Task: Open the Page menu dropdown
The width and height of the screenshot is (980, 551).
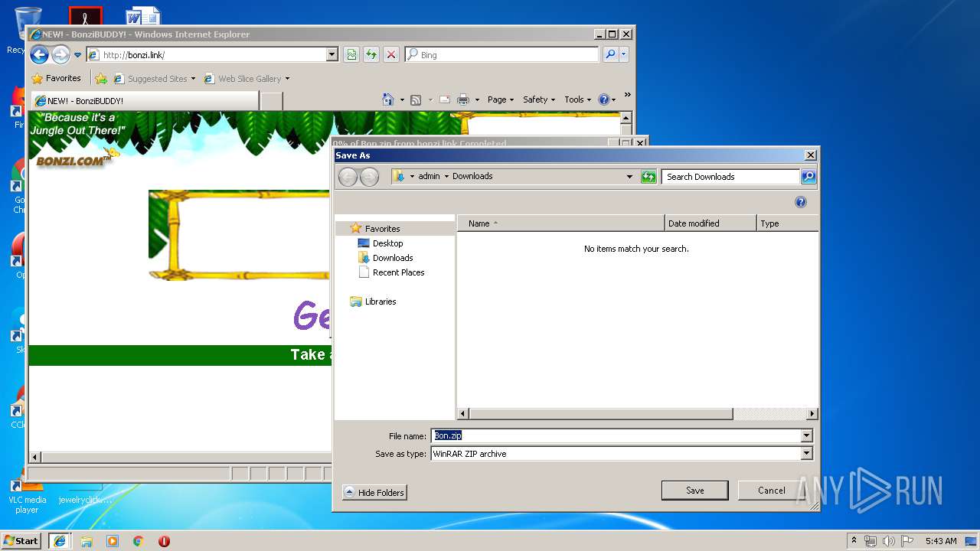Action: [x=501, y=99]
